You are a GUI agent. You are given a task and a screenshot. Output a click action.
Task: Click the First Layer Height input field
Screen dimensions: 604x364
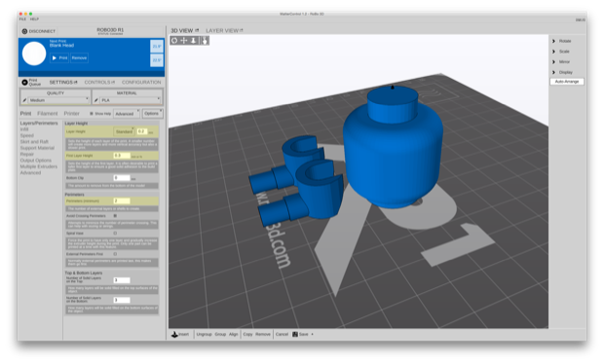click(x=122, y=156)
